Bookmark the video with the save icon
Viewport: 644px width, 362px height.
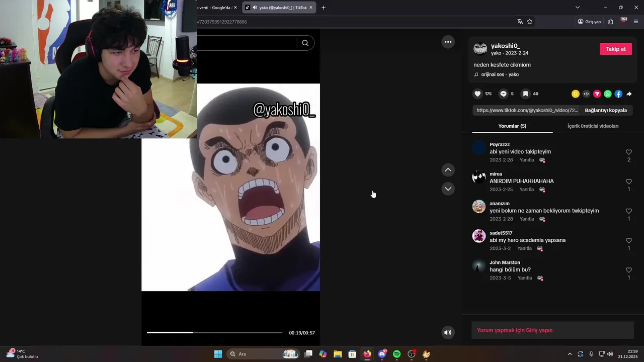[x=525, y=94]
